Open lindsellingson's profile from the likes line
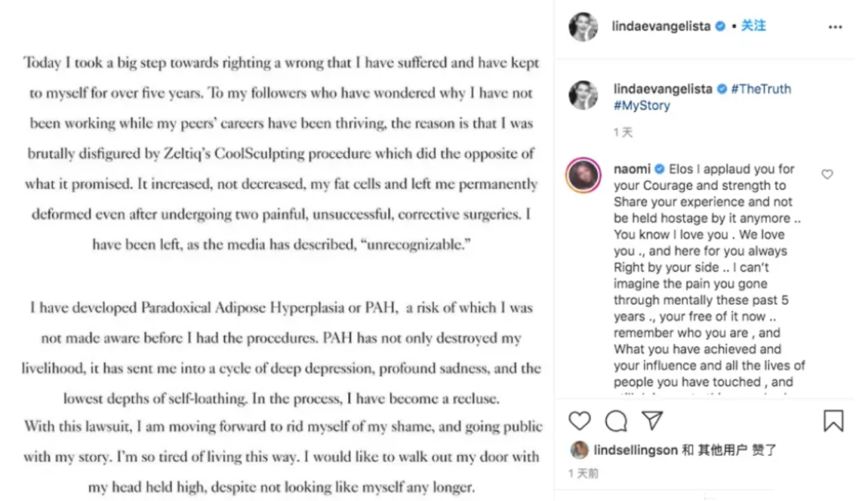The height and width of the screenshot is (501, 868). (635, 450)
